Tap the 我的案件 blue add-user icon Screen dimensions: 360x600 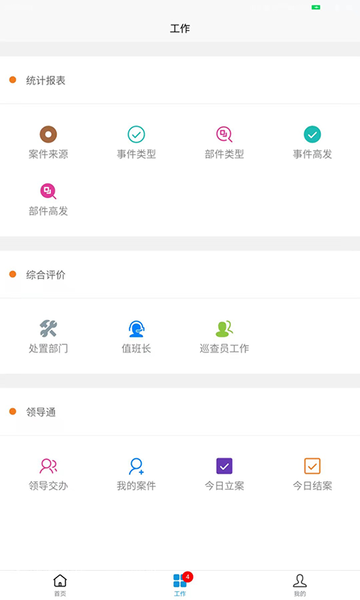tap(136, 466)
